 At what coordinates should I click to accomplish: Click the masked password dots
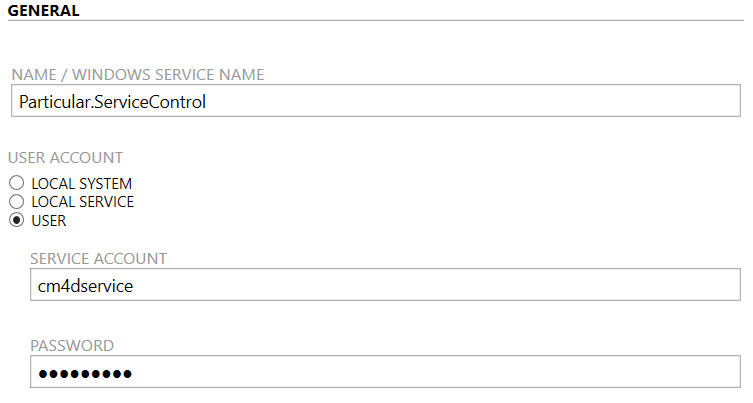point(85,374)
